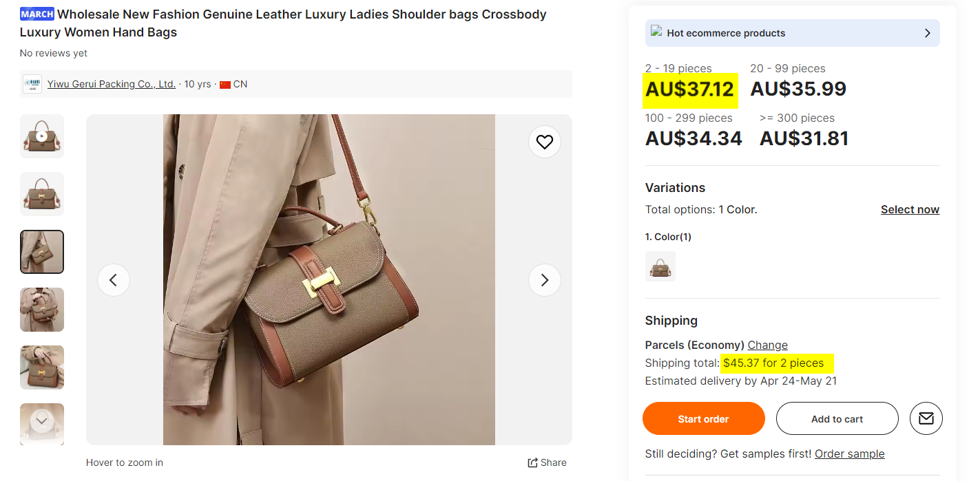Order a sample of the bag
The height and width of the screenshot is (481, 980).
click(849, 453)
